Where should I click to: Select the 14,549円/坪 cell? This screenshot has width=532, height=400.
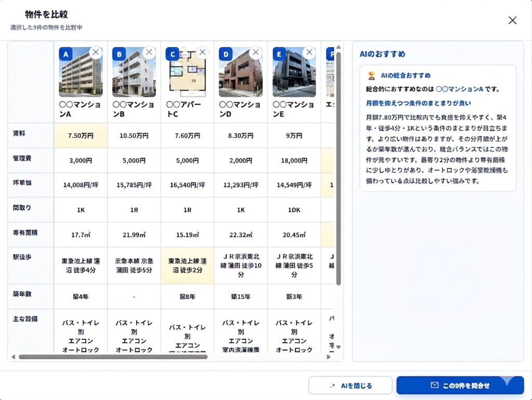[x=294, y=185]
